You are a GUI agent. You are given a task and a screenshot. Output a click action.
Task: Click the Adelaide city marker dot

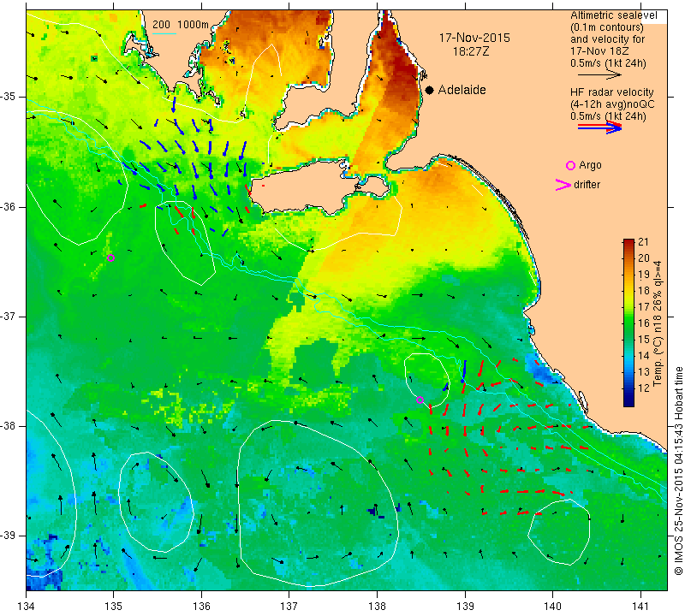pos(430,90)
